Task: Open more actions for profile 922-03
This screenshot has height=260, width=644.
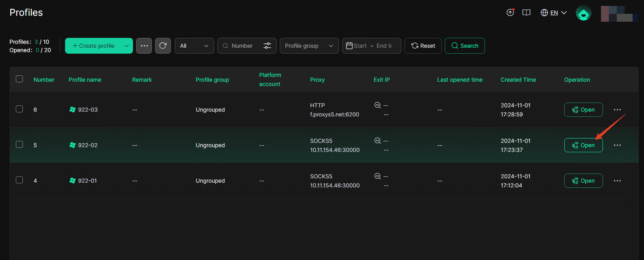Action: coord(617,110)
